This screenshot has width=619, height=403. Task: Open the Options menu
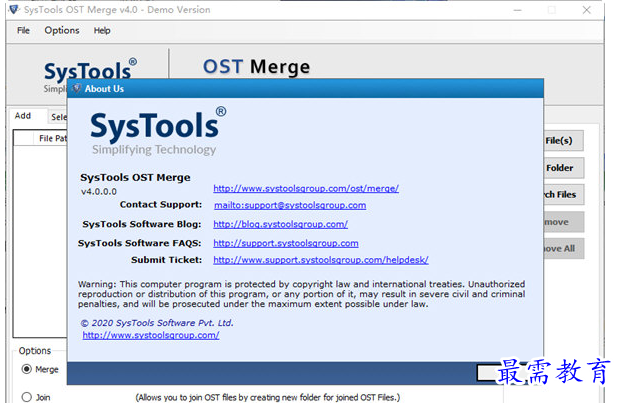pos(62,30)
